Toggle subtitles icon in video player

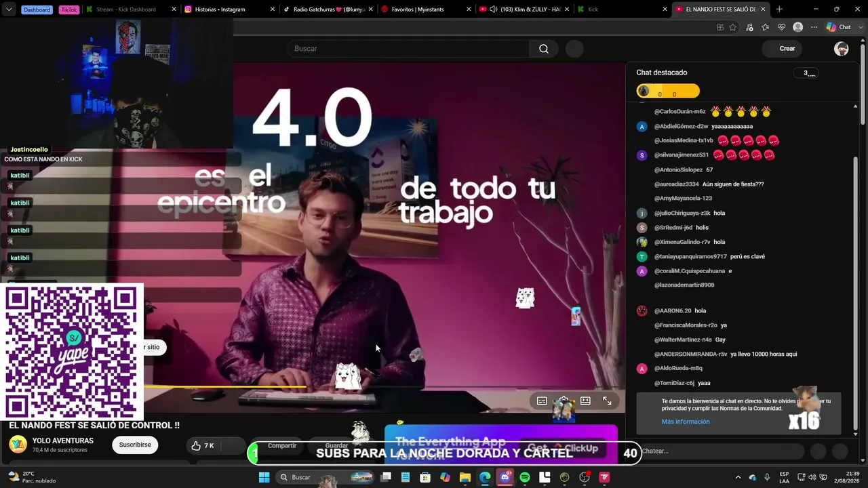coord(542,401)
